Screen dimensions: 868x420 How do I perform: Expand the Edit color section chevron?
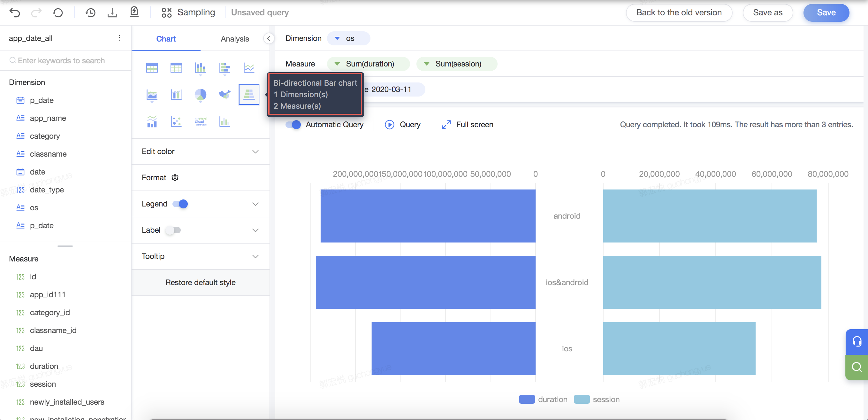pos(255,152)
